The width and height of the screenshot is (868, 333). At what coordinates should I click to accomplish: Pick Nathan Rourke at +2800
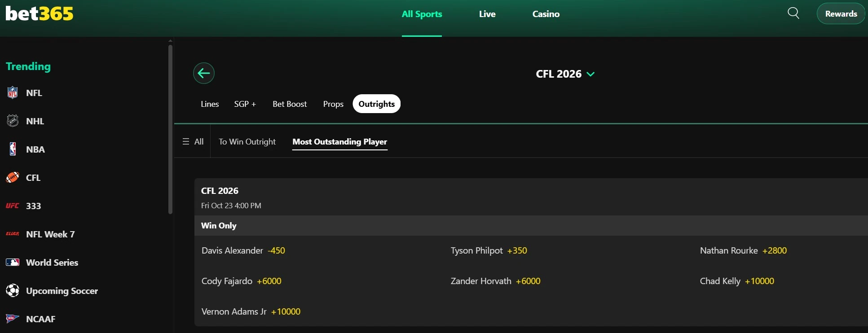coord(743,250)
